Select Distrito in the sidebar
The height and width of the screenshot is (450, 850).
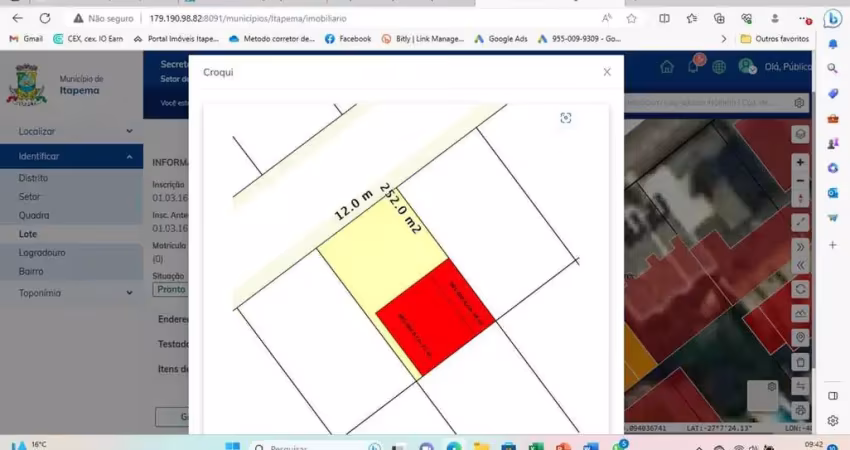[33, 178]
